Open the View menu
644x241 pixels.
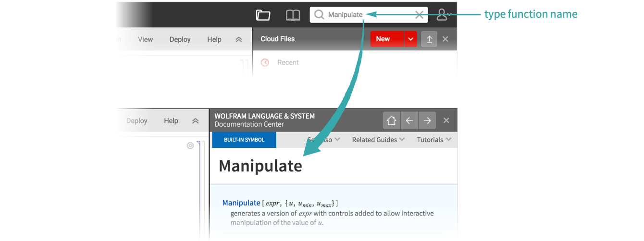pos(145,39)
